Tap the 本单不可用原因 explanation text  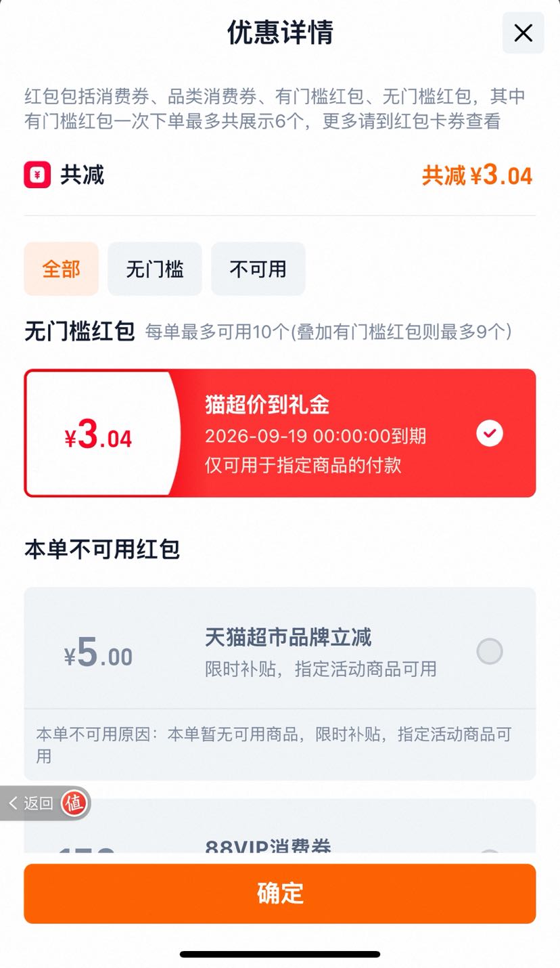274,745
